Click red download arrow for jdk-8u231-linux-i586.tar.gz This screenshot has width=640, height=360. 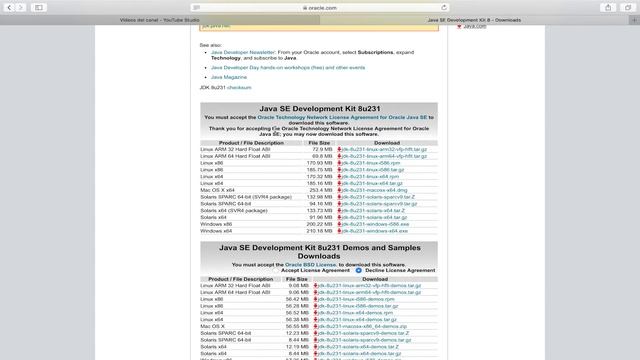pyautogui.click(x=339, y=170)
